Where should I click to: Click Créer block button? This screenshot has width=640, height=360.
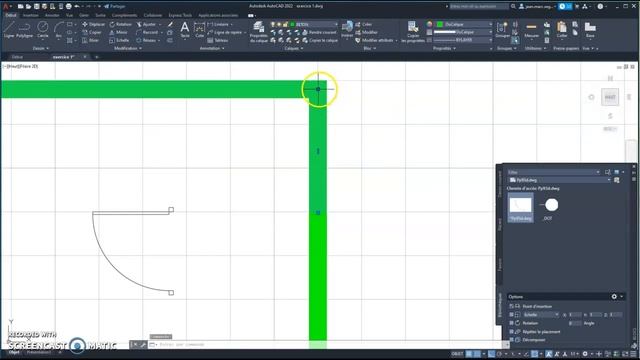tap(364, 24)
